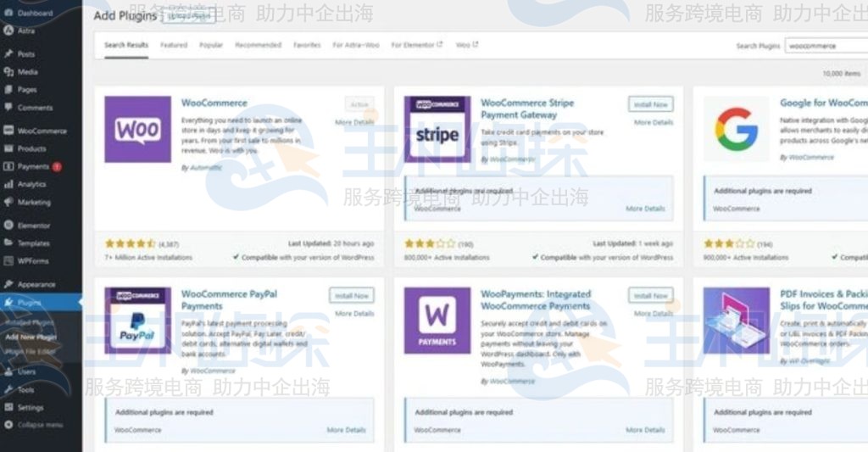Open Add New Plugin submenu item

coord(31,337)
